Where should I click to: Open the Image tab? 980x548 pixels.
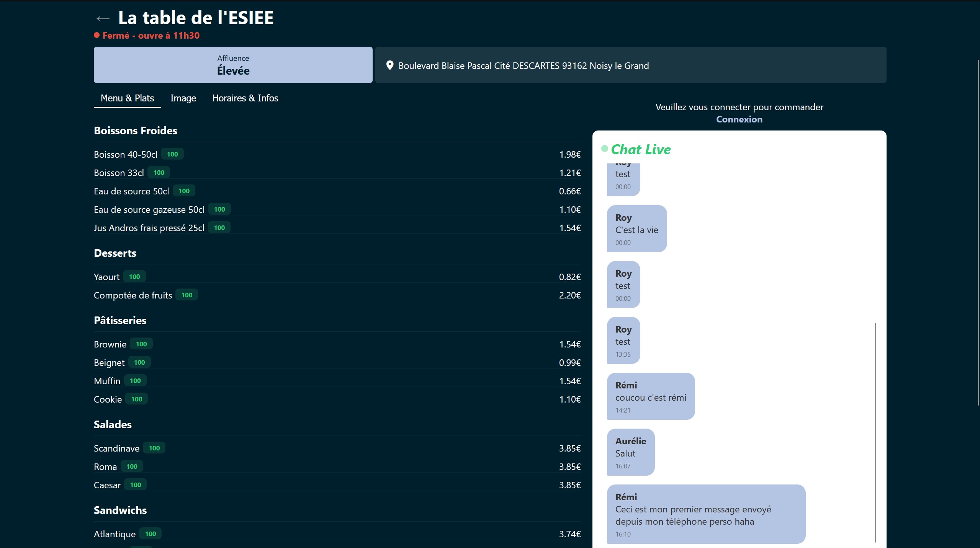pos(183,98)
